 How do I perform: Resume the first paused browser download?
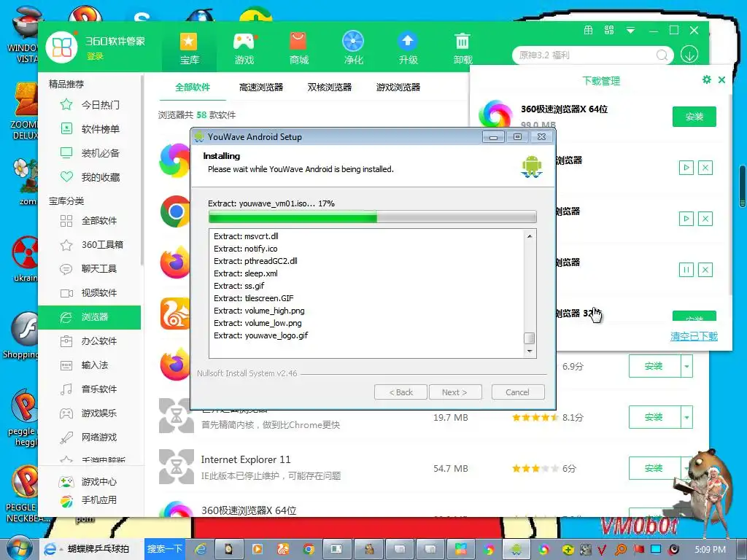point(686,168)
